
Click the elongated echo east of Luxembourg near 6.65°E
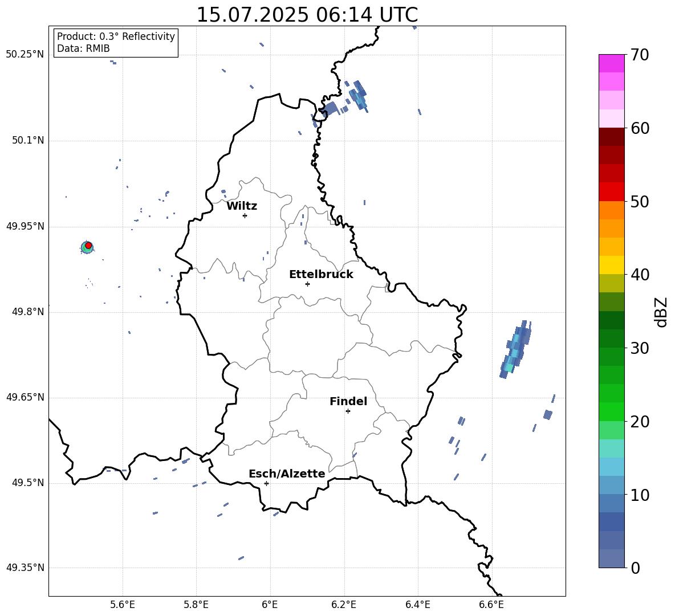515,349
